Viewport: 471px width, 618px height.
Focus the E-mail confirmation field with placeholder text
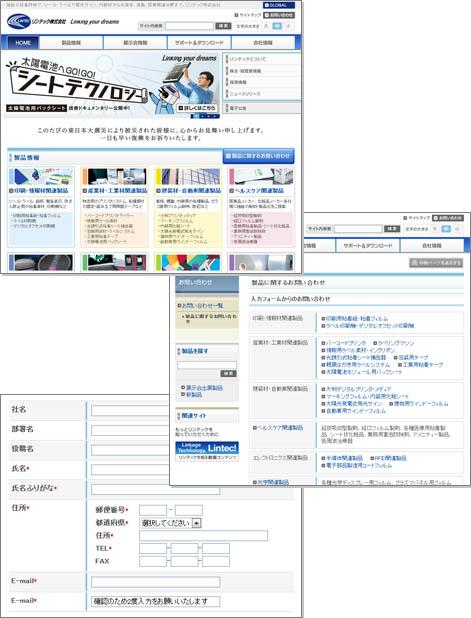pyautogui.click(x=155, y=601)
